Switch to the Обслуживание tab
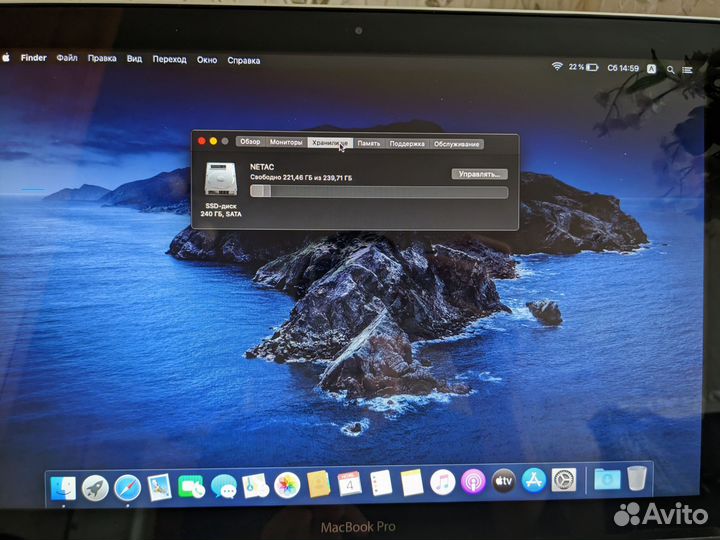This screenshot has width=720, height=540. pyautogui.click(x=456, y=144)
